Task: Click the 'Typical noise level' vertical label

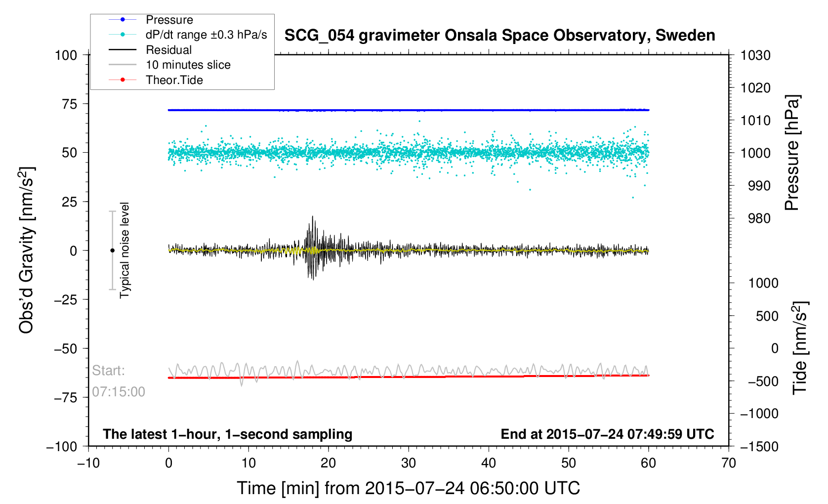Action: (x=124, y=250)
